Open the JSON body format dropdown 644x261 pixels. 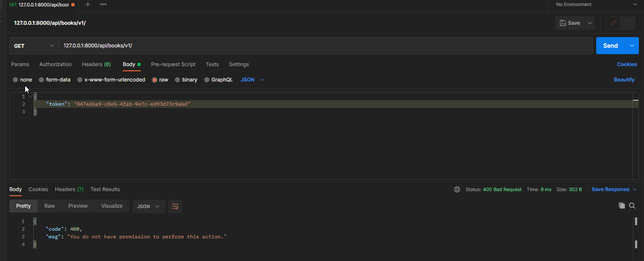click(x=252, y=80)
